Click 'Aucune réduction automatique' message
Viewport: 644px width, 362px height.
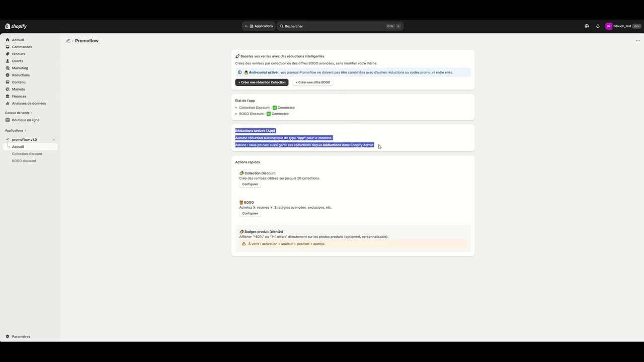(x=284, y=138)
